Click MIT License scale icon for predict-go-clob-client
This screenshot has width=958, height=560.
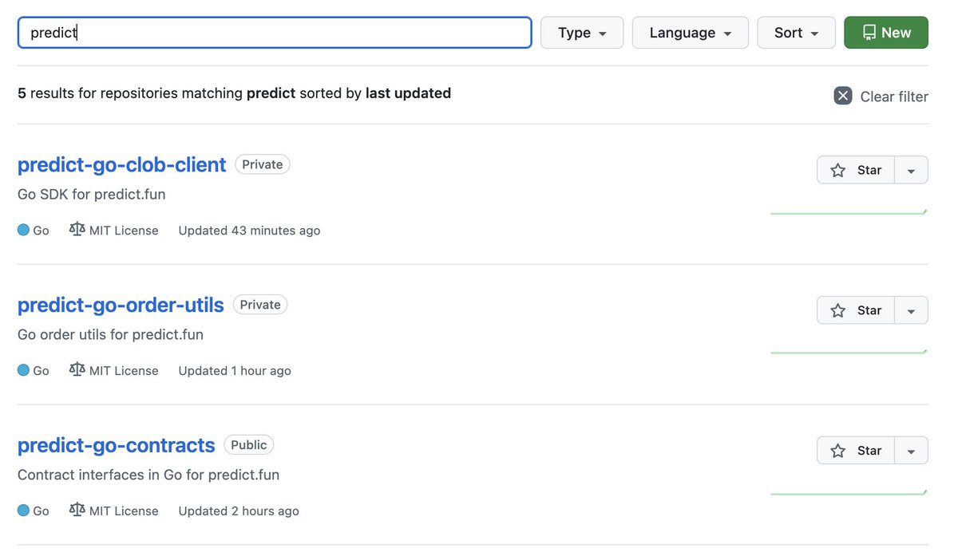pyautogui.click(x=77, y=230)
